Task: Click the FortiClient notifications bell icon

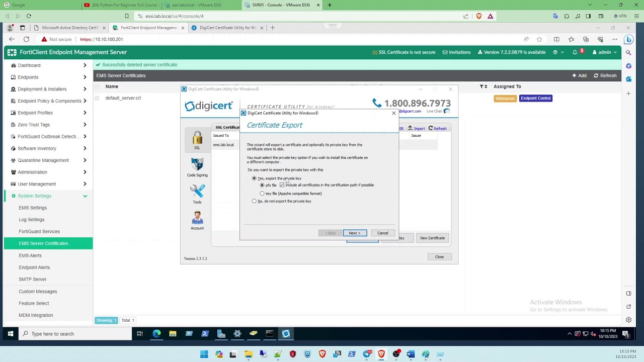Action: pyautogui.click(x=575, y=52)
